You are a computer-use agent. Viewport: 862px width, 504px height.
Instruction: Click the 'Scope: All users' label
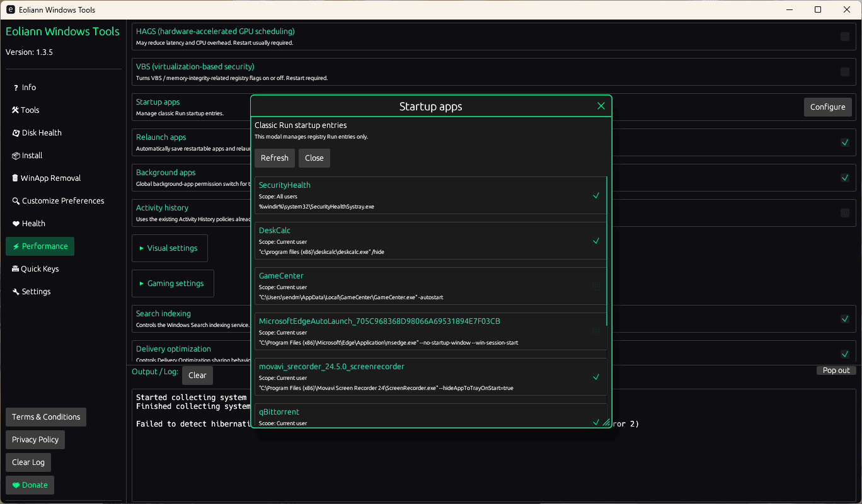[x=279, y=197]
